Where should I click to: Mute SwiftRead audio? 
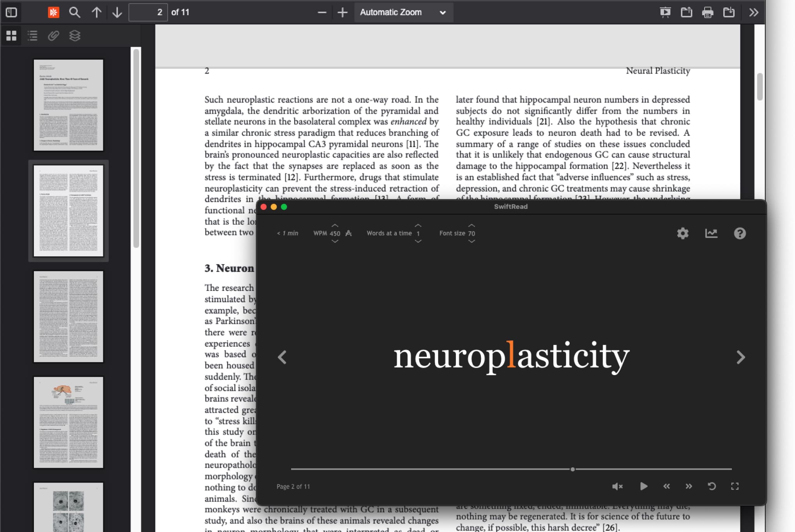(617, 486)
